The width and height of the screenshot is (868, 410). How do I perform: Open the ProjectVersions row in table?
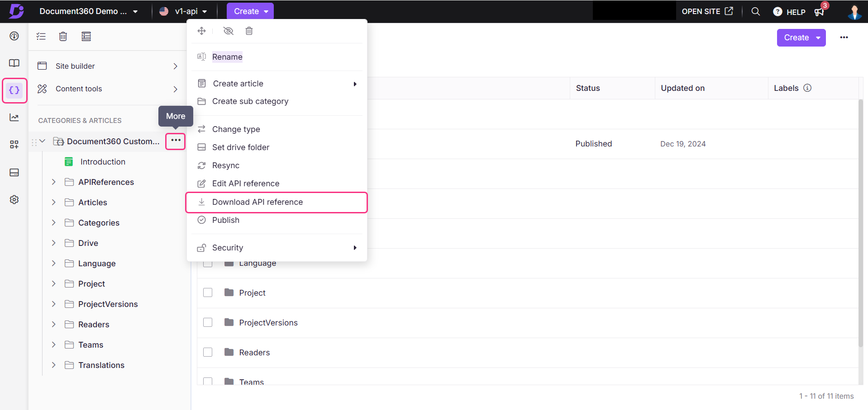click(268, 323)
